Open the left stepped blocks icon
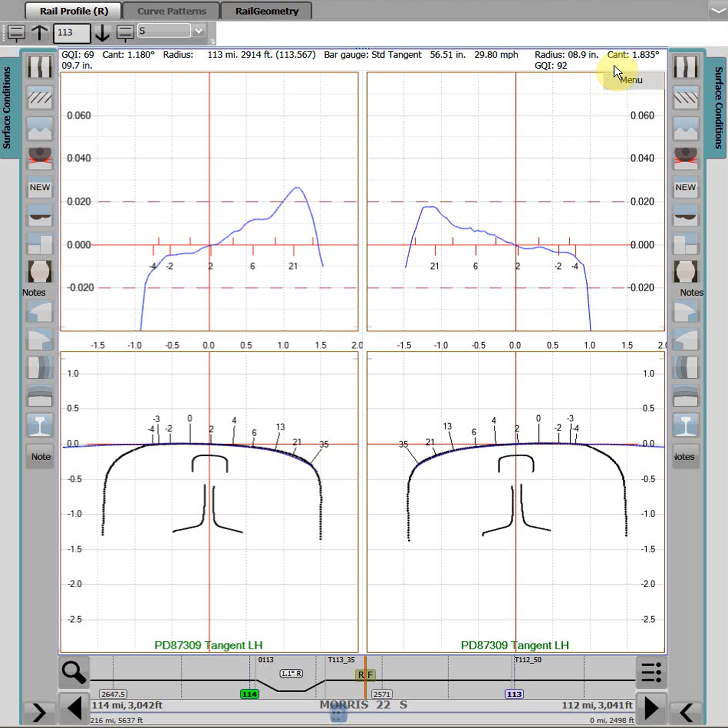 [40, 243]
